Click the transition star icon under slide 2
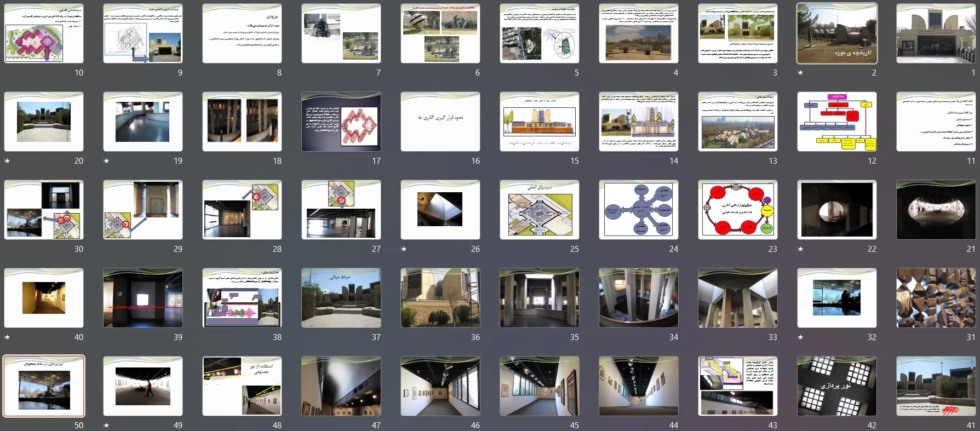This screenshot has height=431, width=980. pos(800,73)
